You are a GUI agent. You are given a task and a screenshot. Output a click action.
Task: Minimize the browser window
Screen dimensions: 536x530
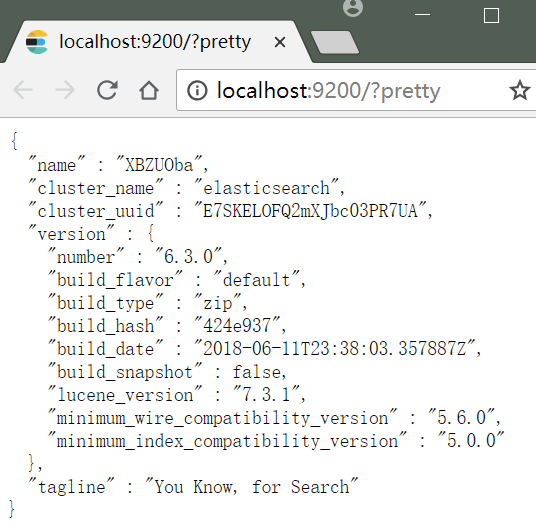point(422,14)
